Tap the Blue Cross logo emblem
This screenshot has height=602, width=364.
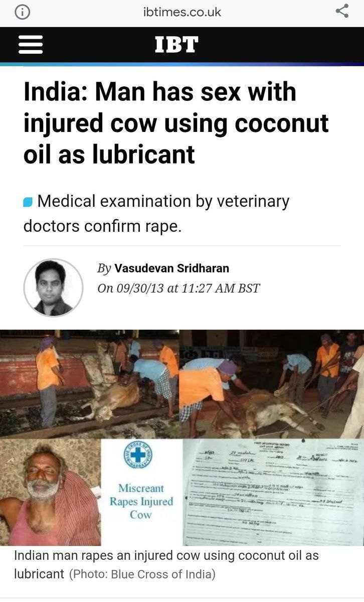(138, 456)
